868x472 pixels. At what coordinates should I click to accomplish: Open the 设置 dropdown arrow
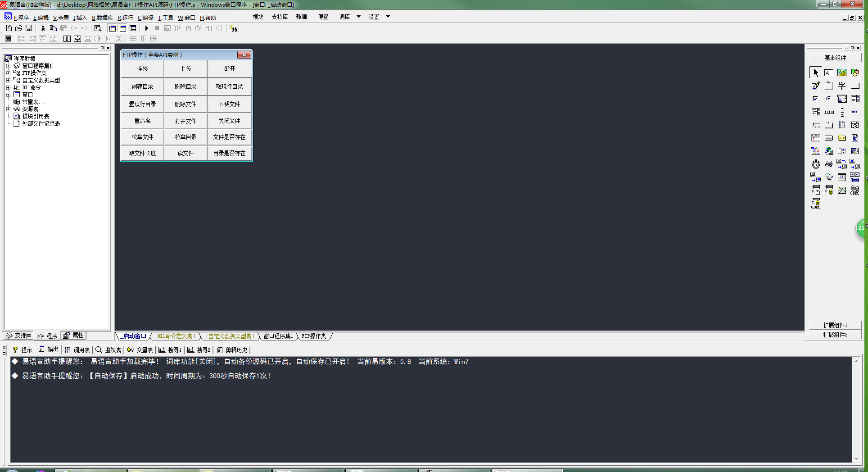pos(388,17)
